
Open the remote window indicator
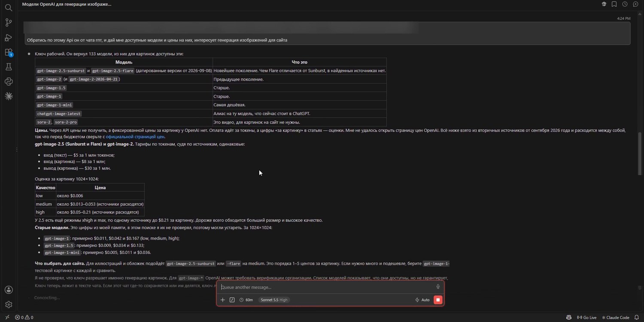(7, 318)
